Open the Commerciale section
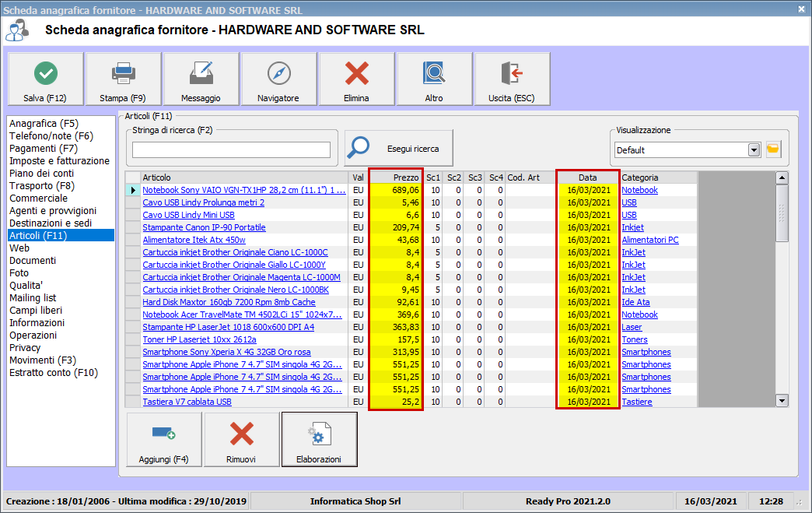Viewport: 812px width, 513px height. (38, 198)
